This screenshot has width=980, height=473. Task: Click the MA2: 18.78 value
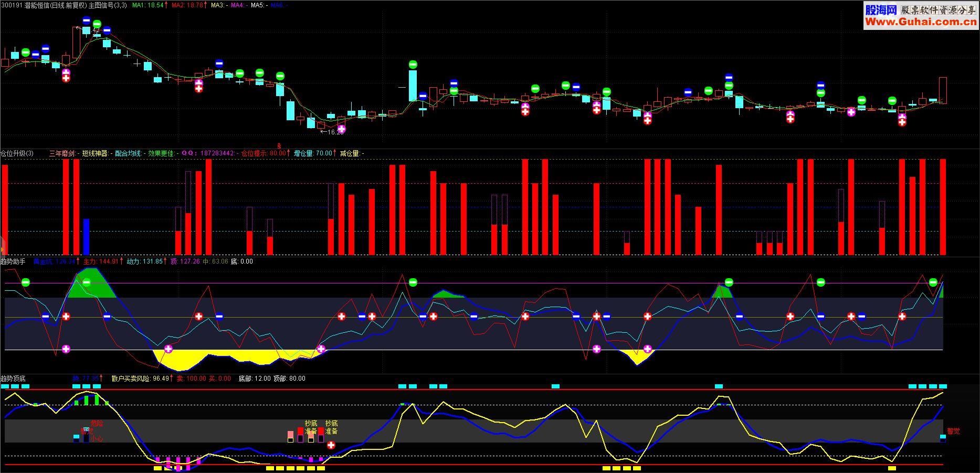(x=187, y=5)
